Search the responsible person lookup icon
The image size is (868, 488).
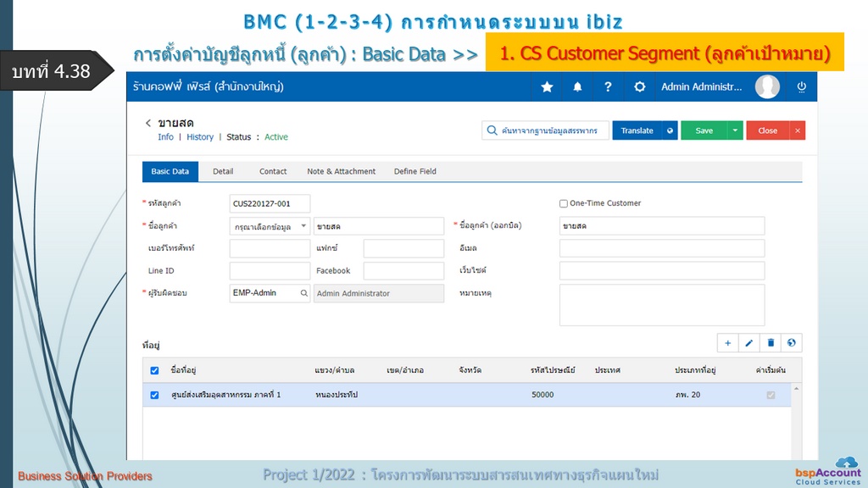click(304, 293)
